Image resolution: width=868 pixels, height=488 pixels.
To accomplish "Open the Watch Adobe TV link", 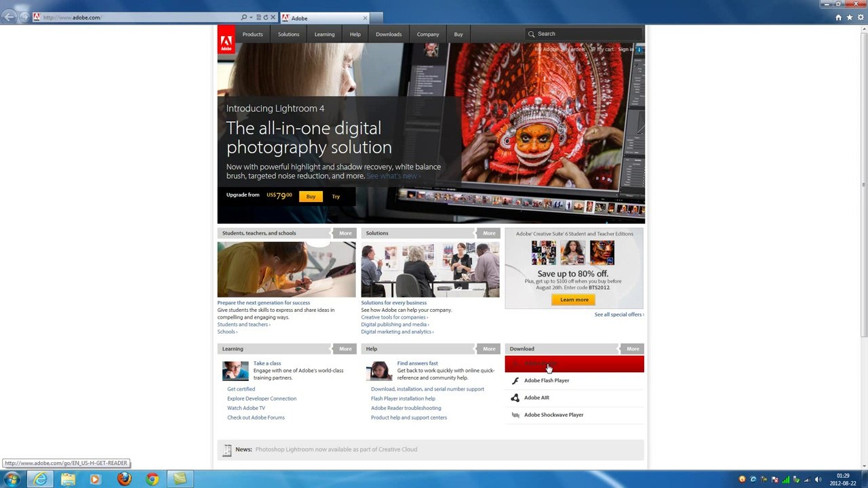I will pos(246,408).
